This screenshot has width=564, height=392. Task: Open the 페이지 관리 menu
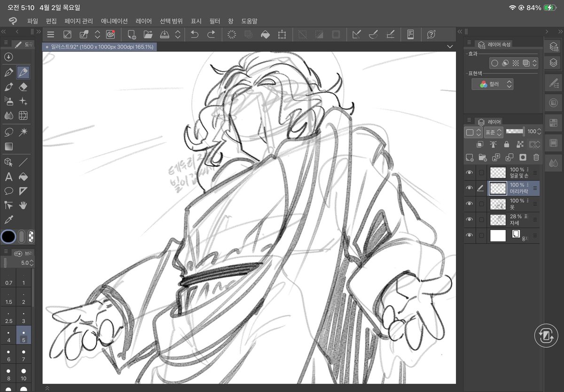click(x=79, y=21)
